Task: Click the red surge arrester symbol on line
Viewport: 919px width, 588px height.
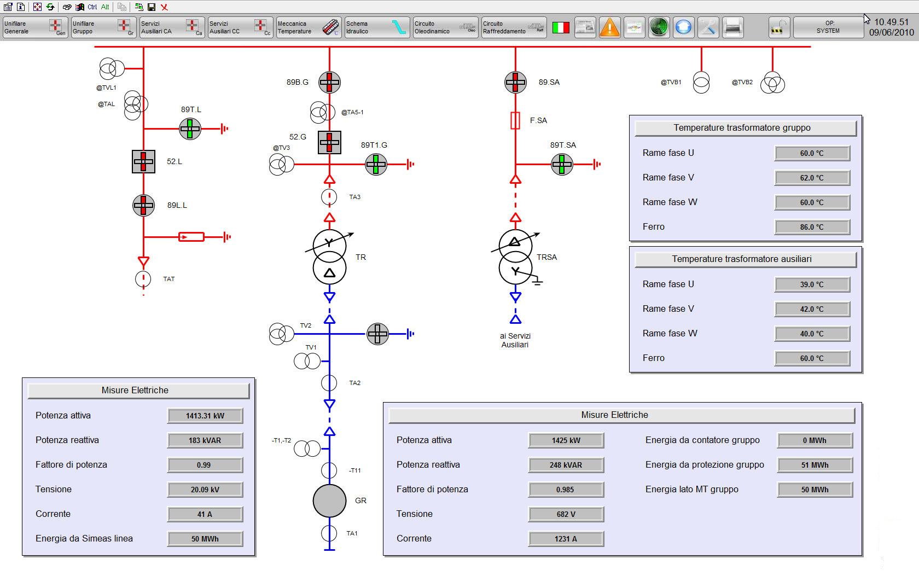Action: coord(191,237)
